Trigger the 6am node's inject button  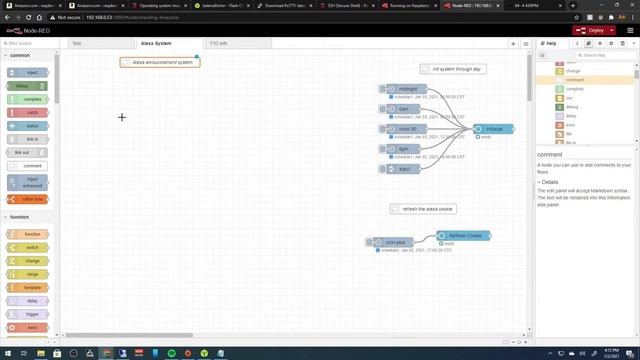click(382, 109)
